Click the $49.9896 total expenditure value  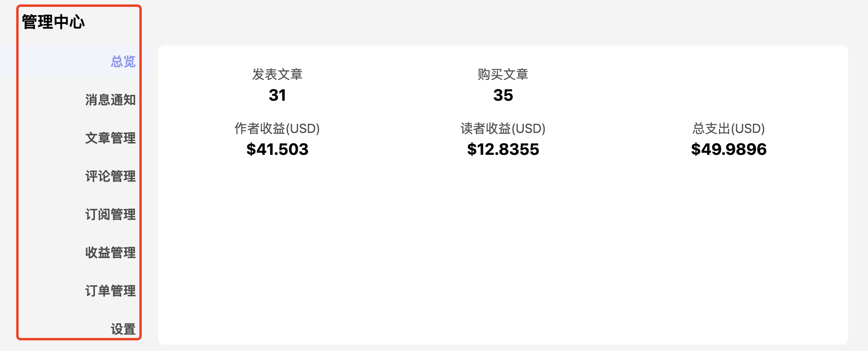tap(728, 149)
